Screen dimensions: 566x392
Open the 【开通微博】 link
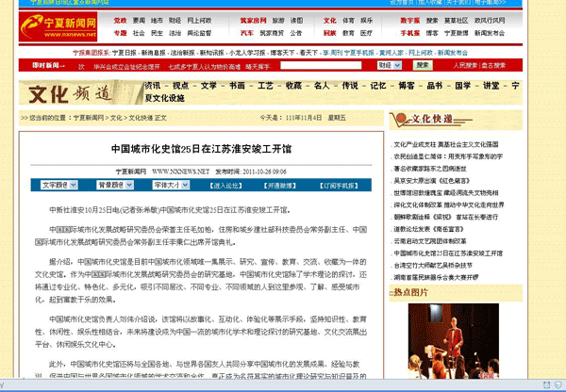[x=280, y=186]
